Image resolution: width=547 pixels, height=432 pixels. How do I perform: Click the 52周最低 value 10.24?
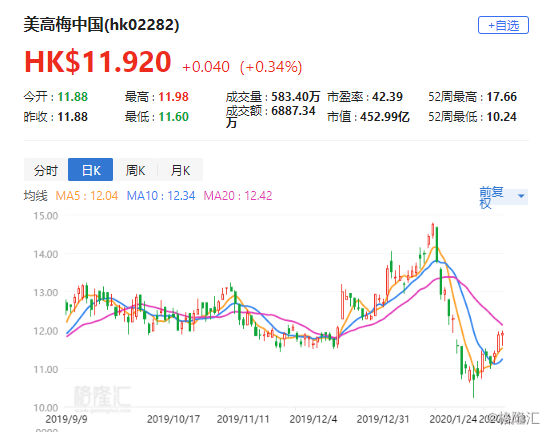pos(501,117)
